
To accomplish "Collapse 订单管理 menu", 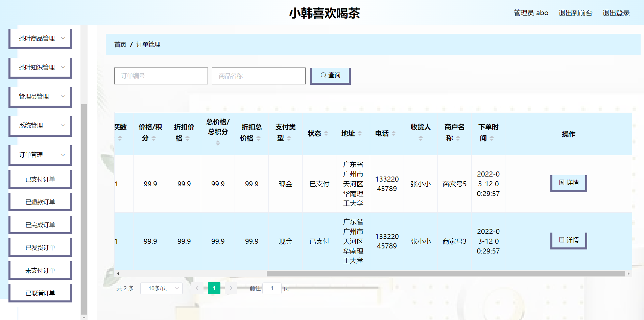I will click(40, 155).
